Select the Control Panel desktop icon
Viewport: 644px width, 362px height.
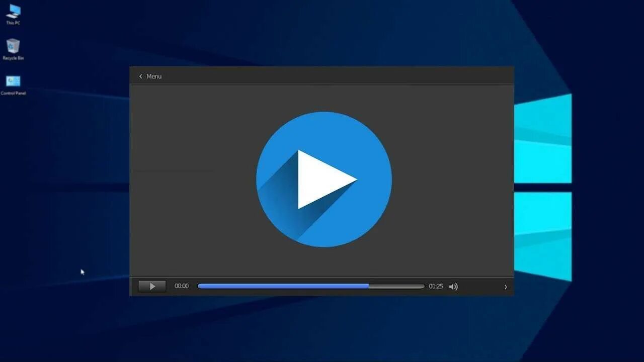pyautogui.click(x=13, y=85)
